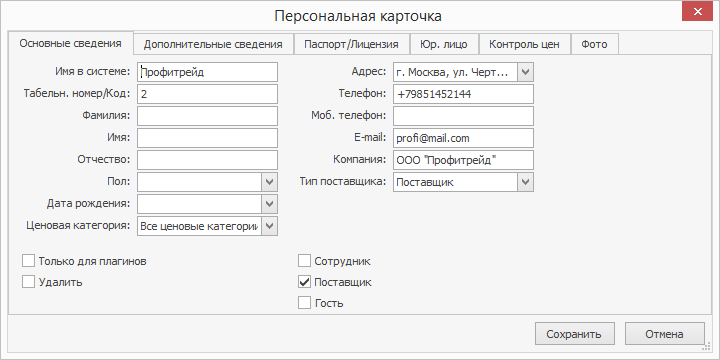
Task: Open the Дата рождения date picker arrow
Action: [x=270, y=204]
